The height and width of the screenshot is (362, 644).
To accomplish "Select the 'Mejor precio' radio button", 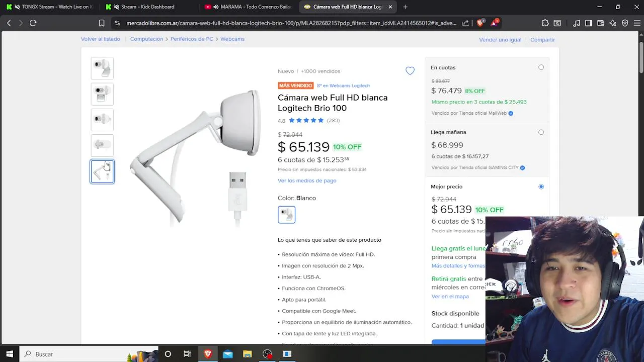I will tap(541, 187).
